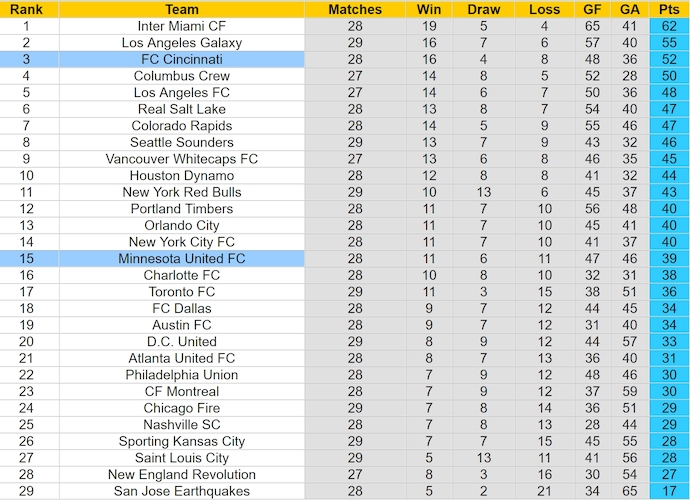Click the Pts column header
This screenshot has width=690, height=500.
669,9
